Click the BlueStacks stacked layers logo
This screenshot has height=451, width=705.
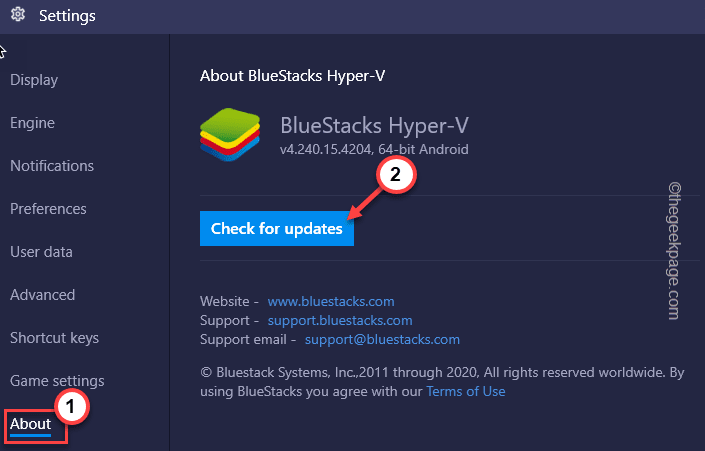pos(230,134)
